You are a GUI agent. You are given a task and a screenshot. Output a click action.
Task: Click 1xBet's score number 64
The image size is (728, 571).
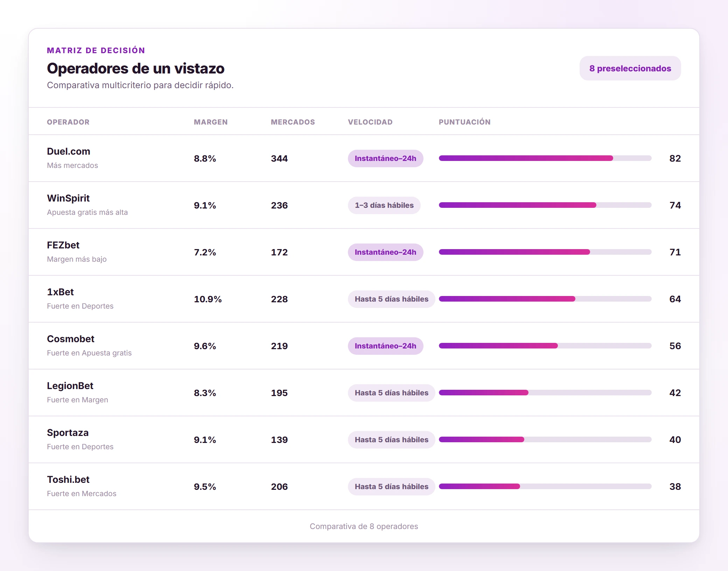click(675, 299)
